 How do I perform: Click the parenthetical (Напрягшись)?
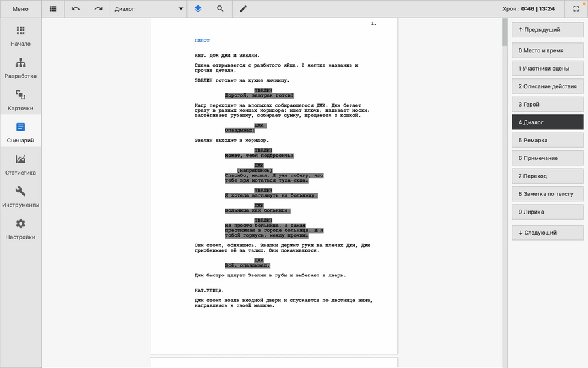click(x=255, y=171)
